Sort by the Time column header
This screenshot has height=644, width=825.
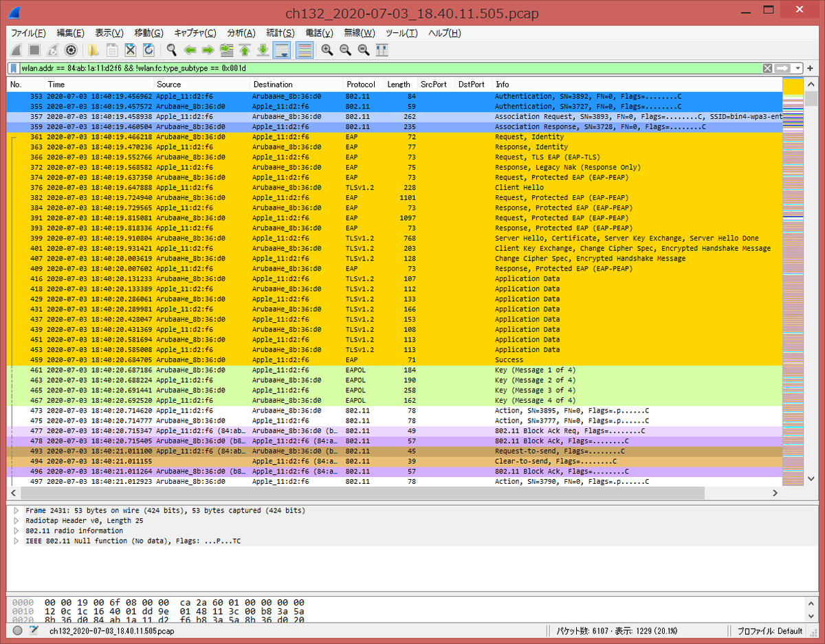coord(99,85)
